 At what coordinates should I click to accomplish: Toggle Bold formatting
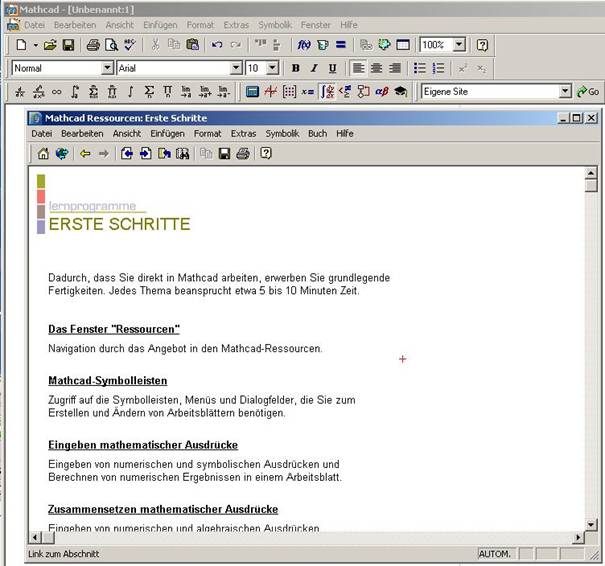295,68
